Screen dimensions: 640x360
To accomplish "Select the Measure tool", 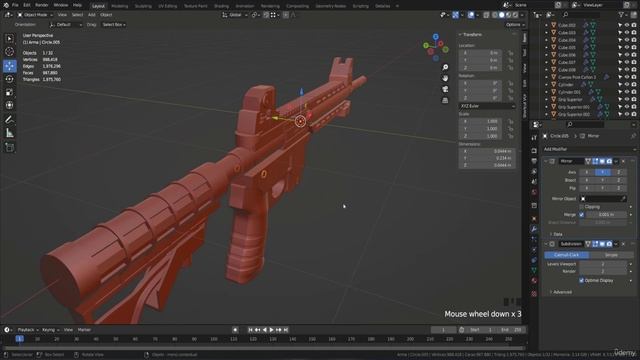I will [9, 133].
